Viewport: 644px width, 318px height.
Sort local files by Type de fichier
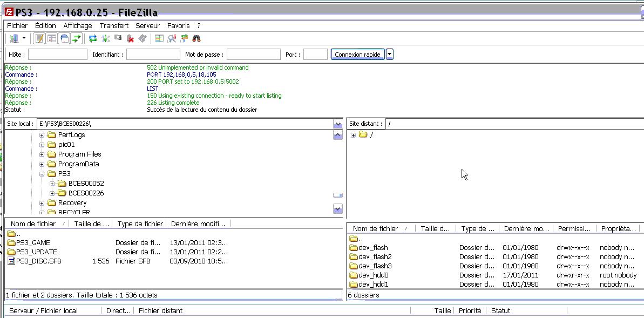click(x=140, y=224)
